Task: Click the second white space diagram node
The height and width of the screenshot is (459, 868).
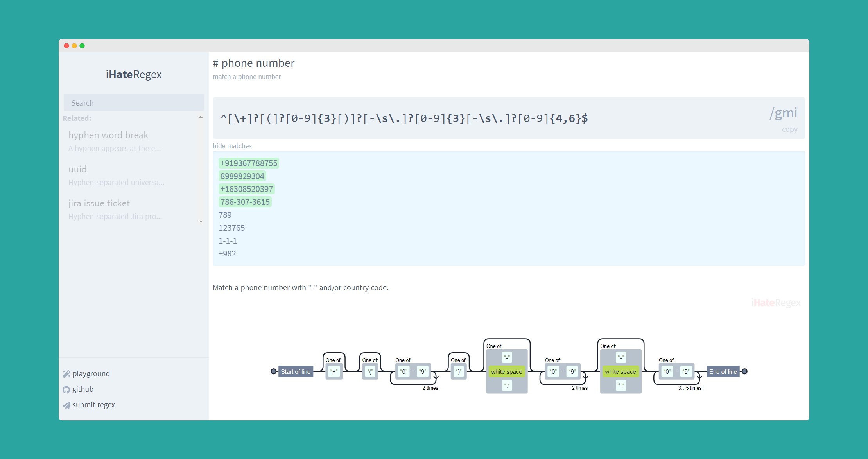Action: (621, 371)
